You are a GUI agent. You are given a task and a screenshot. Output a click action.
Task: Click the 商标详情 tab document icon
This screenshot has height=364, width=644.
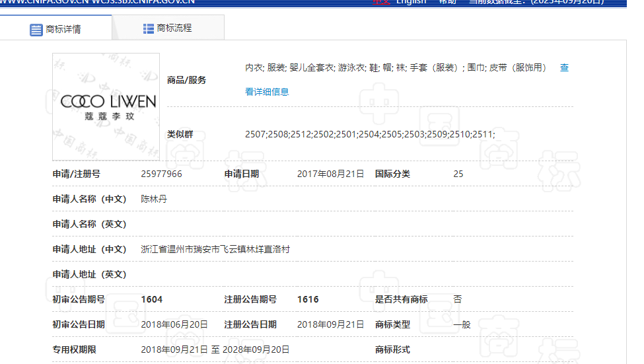point(36,30)
